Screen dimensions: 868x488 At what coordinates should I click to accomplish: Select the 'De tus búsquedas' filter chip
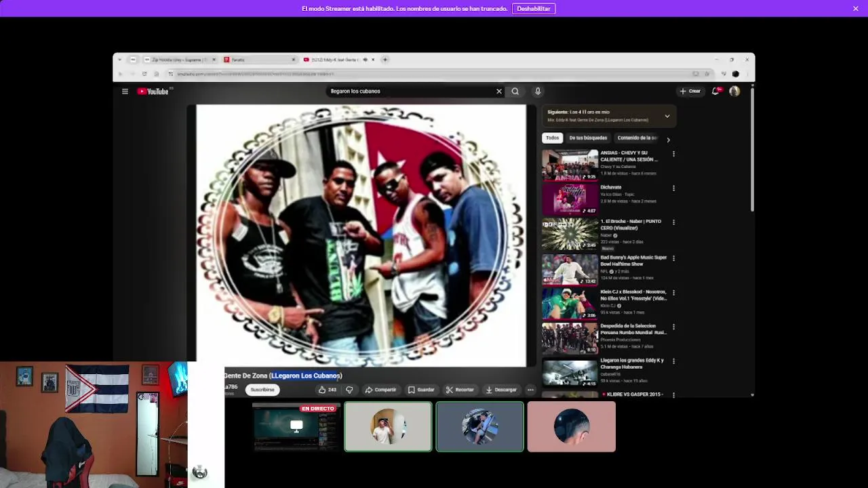coord(588,138)
